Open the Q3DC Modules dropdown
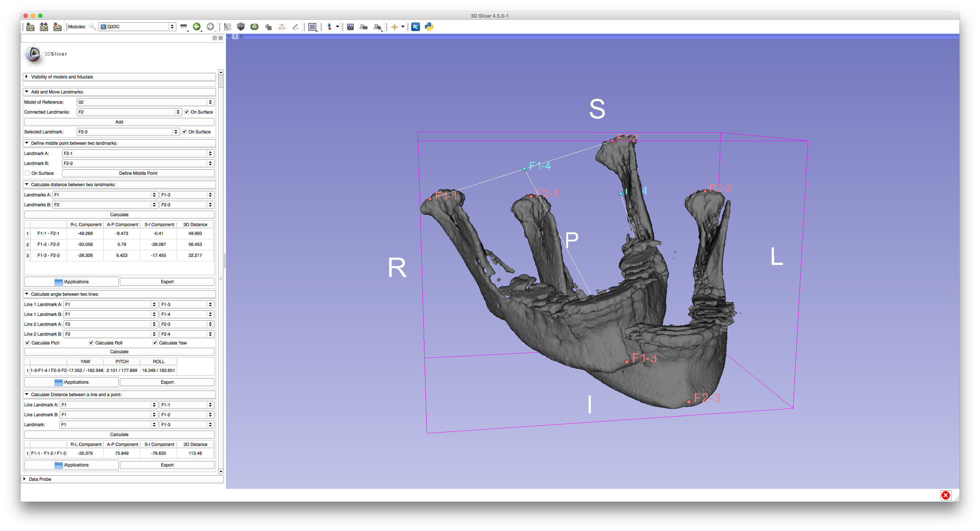 pos(137,27)
